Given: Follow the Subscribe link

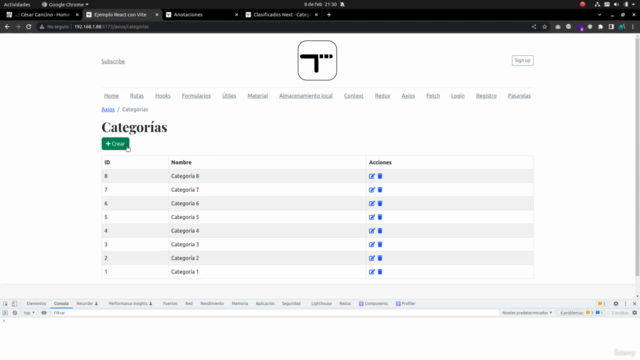Looking at the screenshot, I should (113, 62).
